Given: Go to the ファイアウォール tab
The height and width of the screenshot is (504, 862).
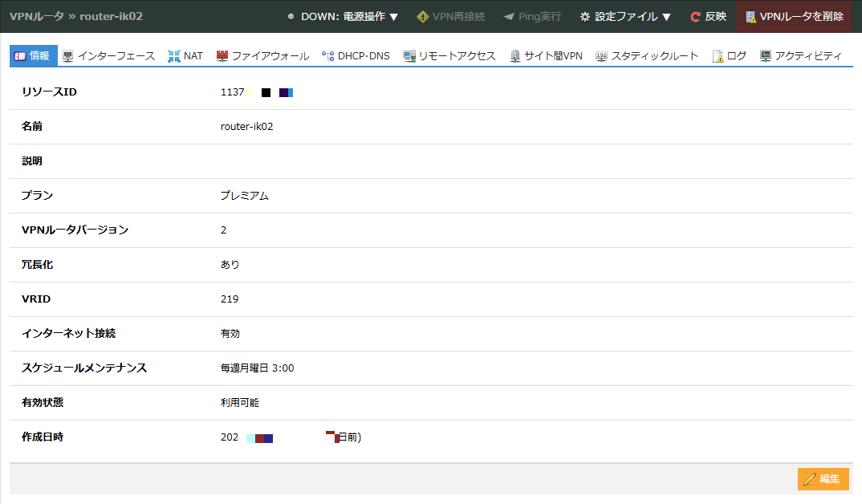Looking at the screenshot, I should pos(262,56).
